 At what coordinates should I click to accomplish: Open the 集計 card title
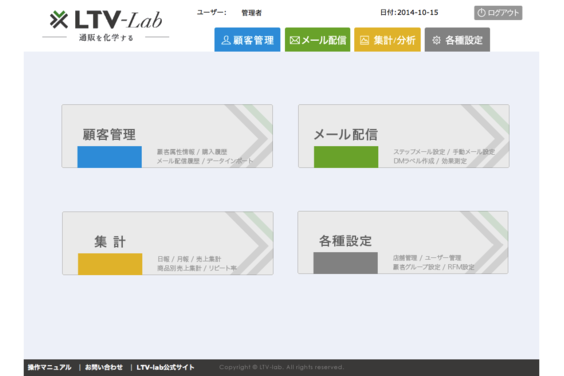(x=110, y=242)
